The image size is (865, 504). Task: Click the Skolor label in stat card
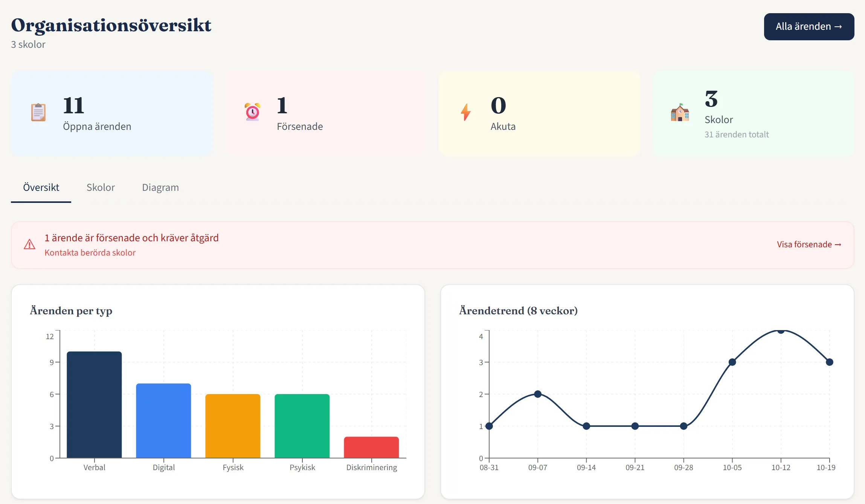click(719, 120)
